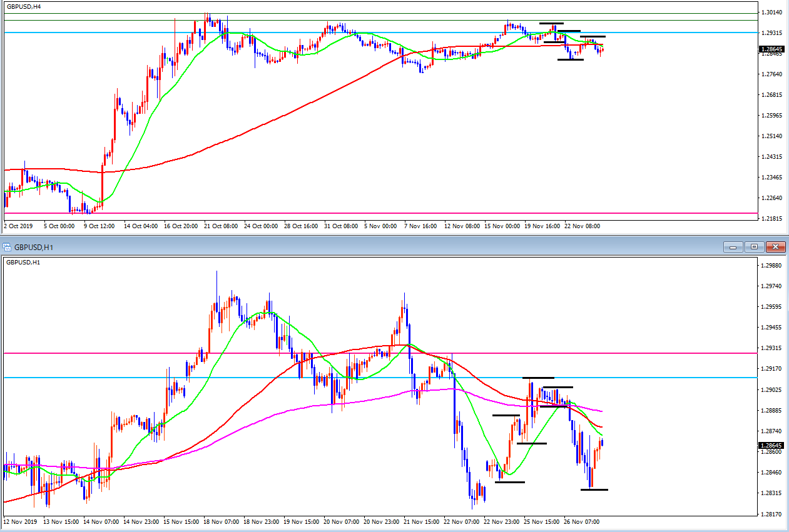The image size is (789, 532).
Task: Click the 15 Nov 00:00 time label
Action: click(502, 226)
